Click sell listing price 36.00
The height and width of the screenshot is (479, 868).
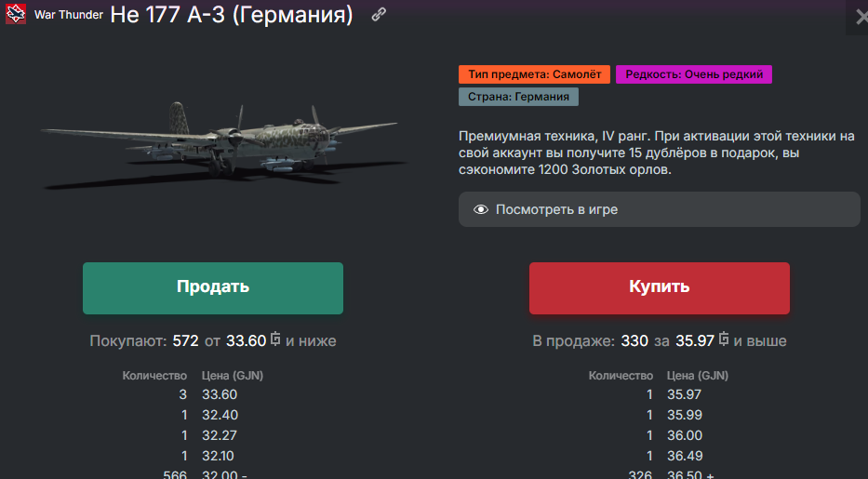click(685, 435)
